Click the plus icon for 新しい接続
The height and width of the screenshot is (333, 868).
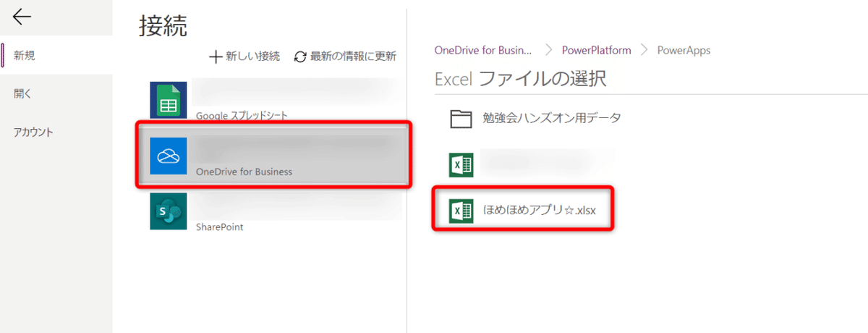216,56
